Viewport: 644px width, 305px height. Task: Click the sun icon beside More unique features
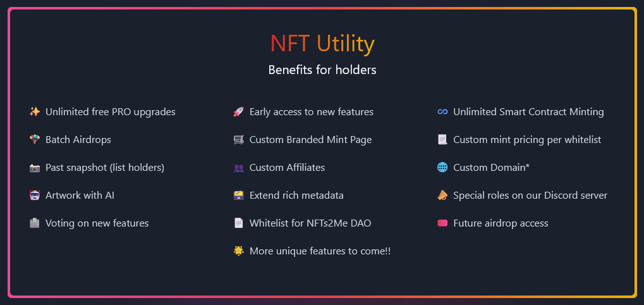coord(238,251)
